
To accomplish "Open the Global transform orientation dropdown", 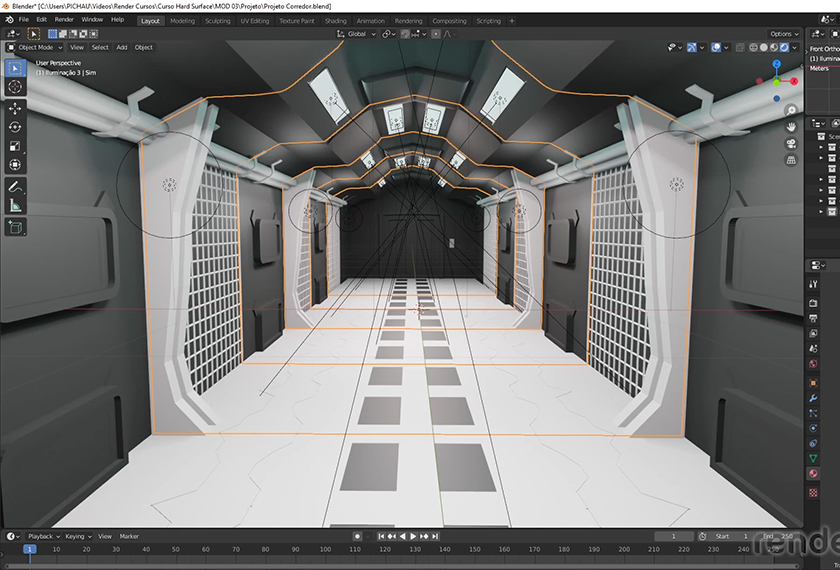I will click(x=357, y=34).
